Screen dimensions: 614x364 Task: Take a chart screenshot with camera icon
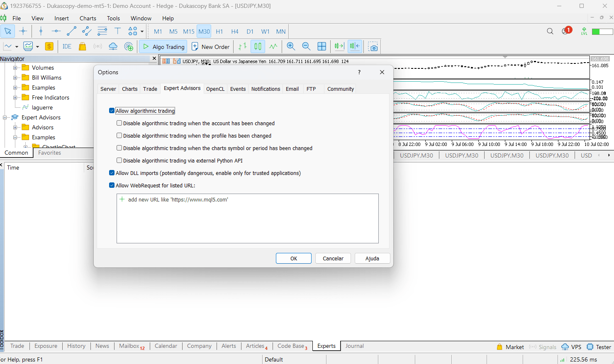pyautogui.click(x=373, y=46)
